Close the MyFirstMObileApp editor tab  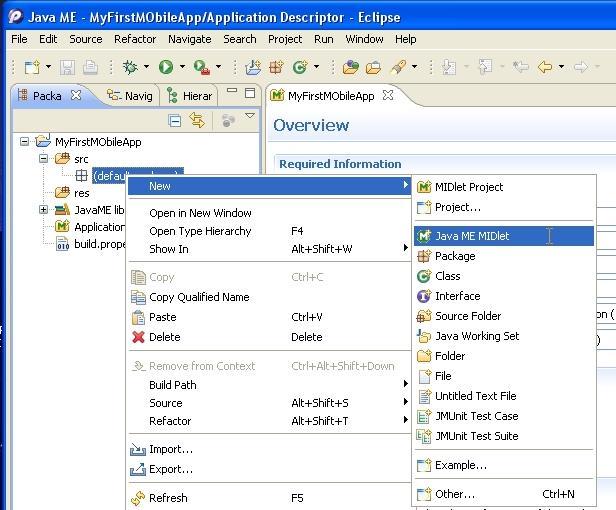388,95
